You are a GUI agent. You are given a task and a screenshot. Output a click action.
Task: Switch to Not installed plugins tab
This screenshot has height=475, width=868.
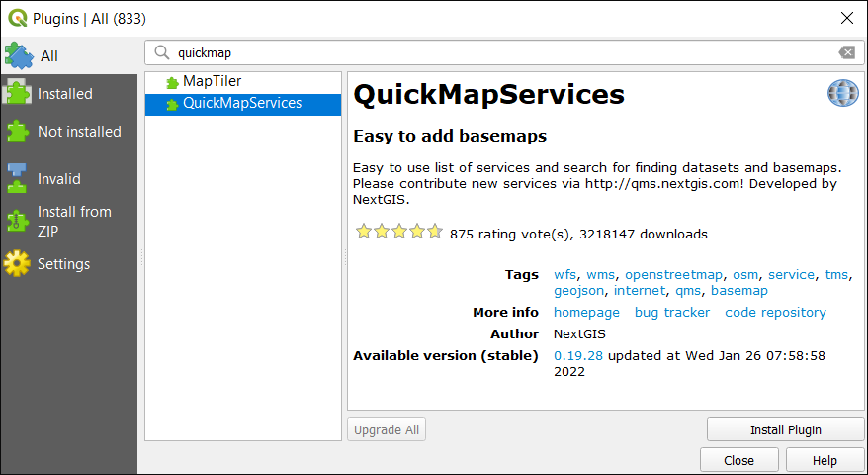tap(68, 132)
